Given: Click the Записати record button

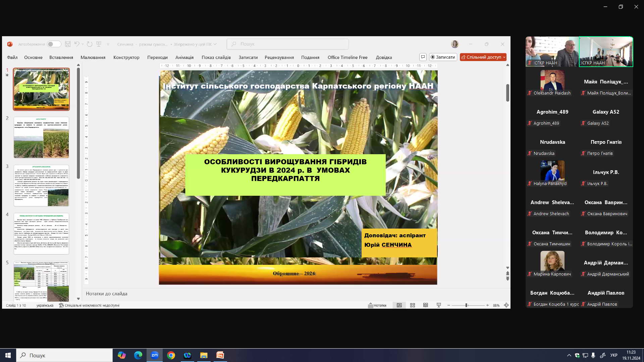Looking at the screenshot, I should click(443, 57).
